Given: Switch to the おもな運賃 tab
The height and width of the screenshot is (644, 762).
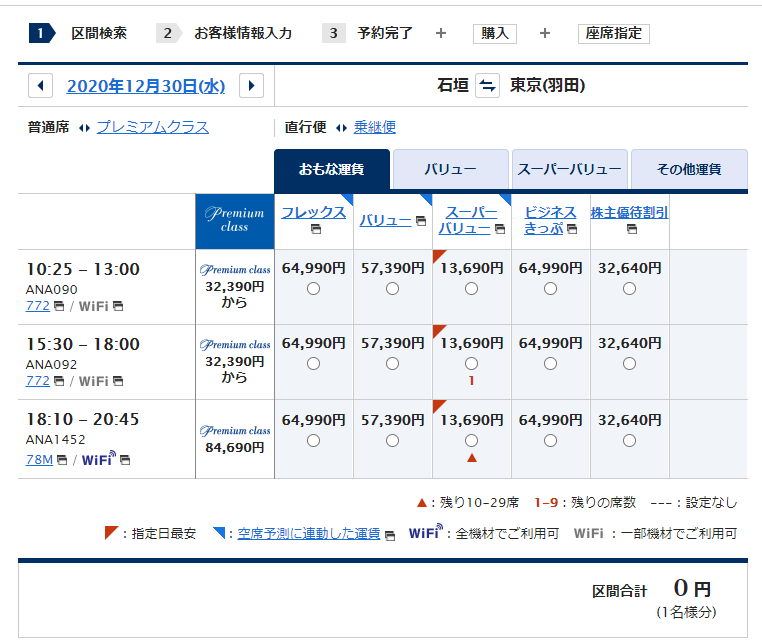Looking at the screenshot, I should pos(332,169).
